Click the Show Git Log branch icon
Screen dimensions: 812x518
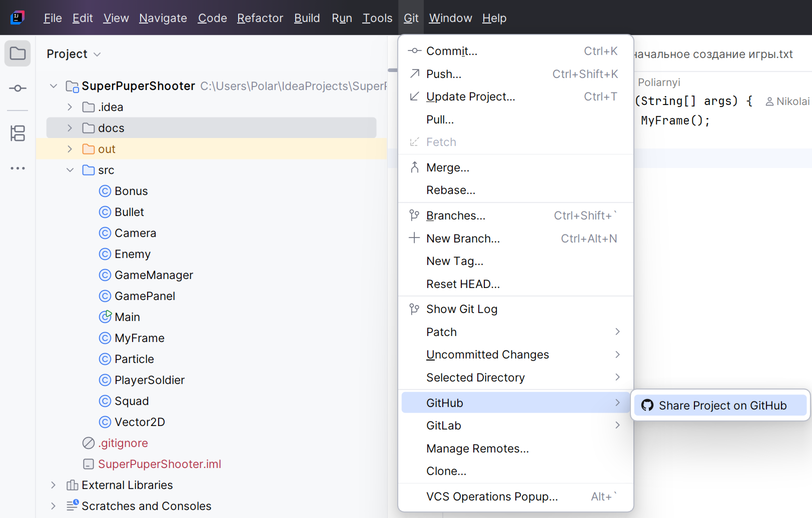coord(414,309)
